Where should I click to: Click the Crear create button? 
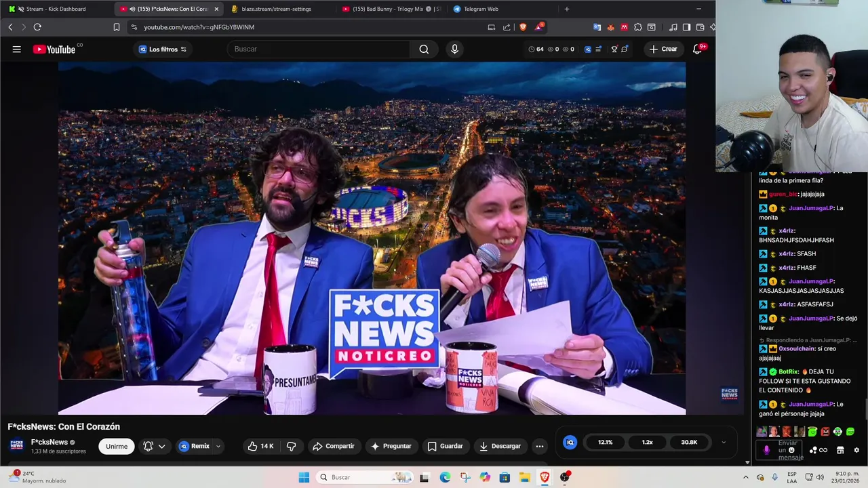point(663,49)
